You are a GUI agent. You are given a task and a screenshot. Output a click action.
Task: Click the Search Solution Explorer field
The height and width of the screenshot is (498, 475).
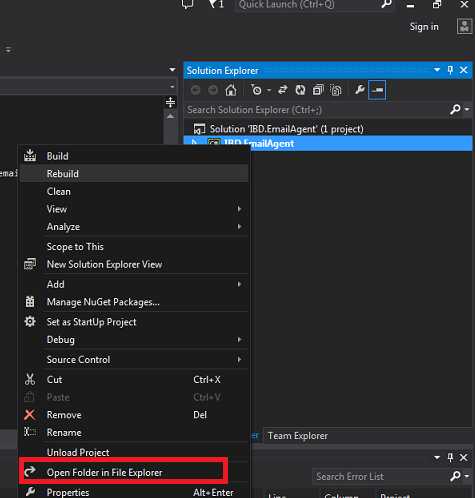coord(316,110)
